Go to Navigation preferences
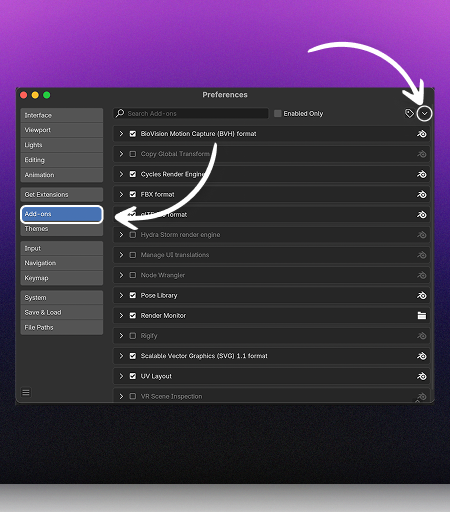The height and width of the screenshot is (512, 450). coord(62,263)
